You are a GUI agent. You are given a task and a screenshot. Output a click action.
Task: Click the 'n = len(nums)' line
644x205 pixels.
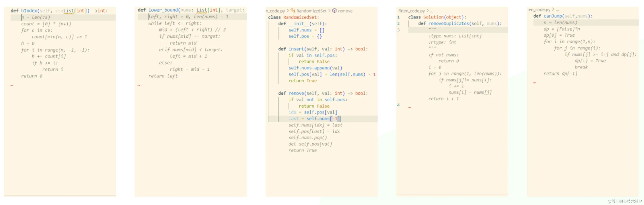pos(560,23)
